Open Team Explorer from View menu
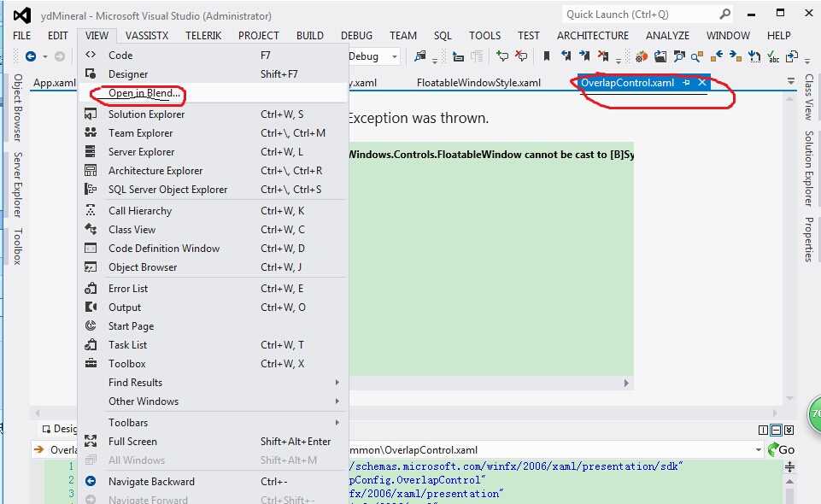Screen dimensions: 821x504 pyautogui.click(x=213, y=133)
